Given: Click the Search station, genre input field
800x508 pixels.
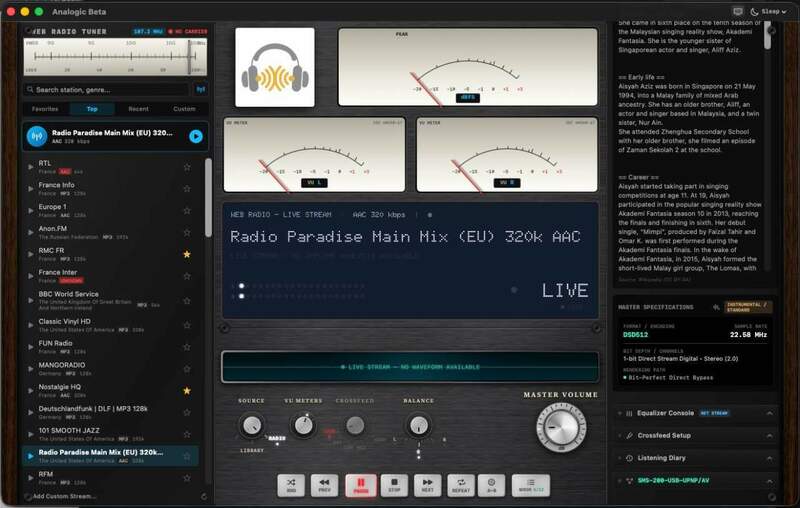Looking at the screenshot, I should pyautogui.click(x=108, y=89).
